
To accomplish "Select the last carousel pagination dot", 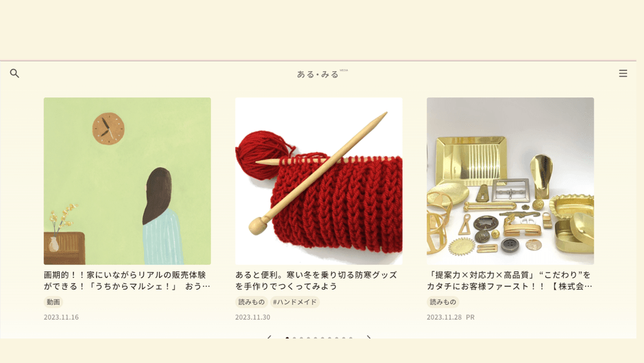I will pos(351,338).
